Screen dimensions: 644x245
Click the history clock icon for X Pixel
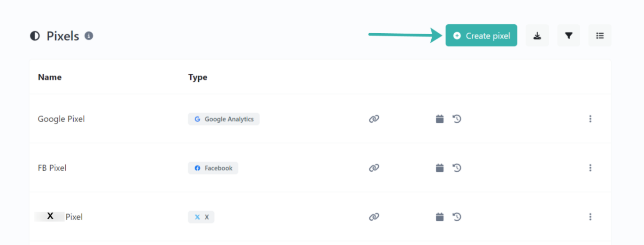tap(457, 217)
